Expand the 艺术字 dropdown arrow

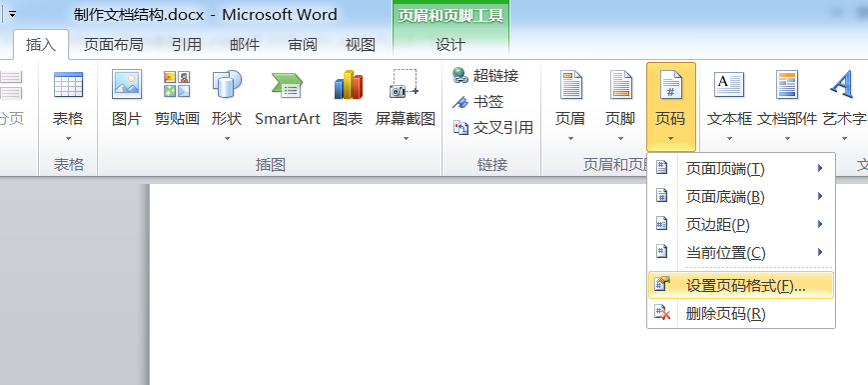coord(844,138)
